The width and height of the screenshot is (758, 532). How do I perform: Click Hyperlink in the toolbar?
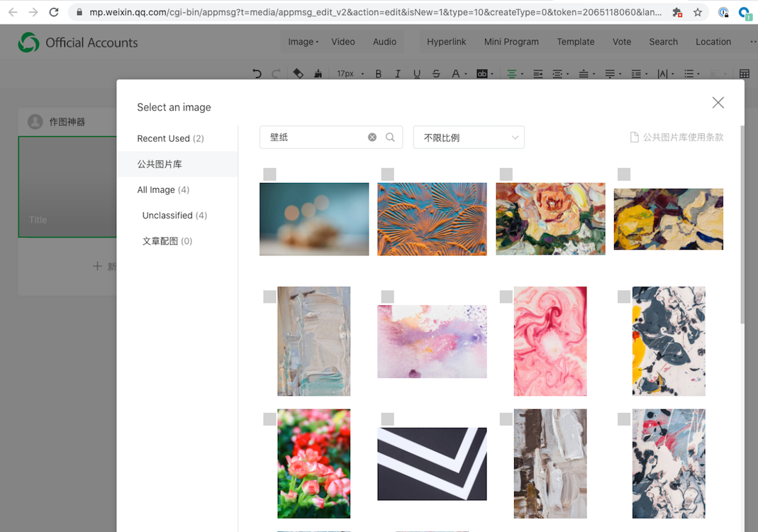[446, 42]
